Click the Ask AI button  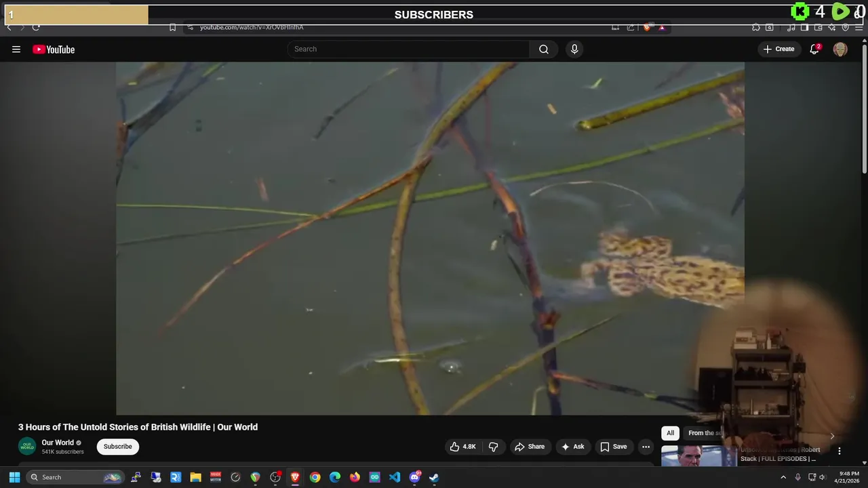(x=573, y=447)
